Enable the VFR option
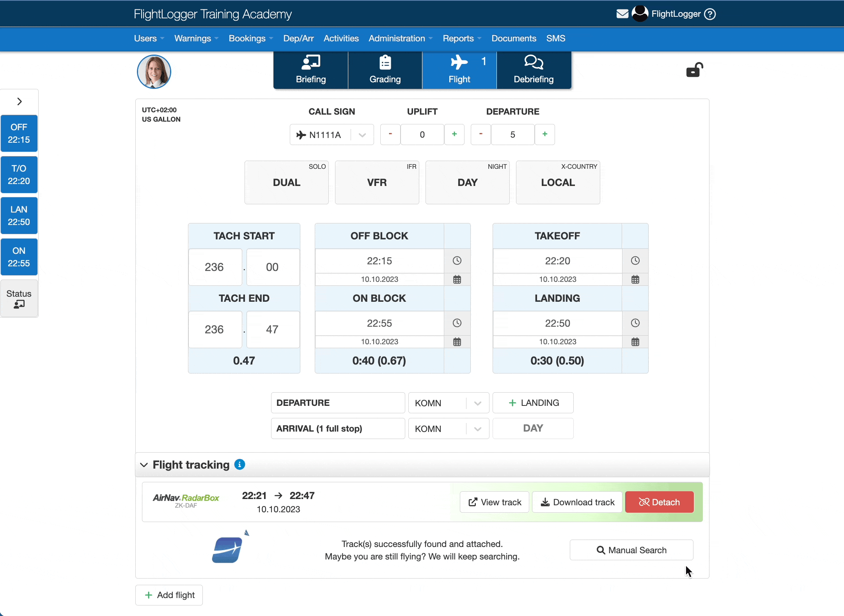844x616 pixels. pos(377,182)
